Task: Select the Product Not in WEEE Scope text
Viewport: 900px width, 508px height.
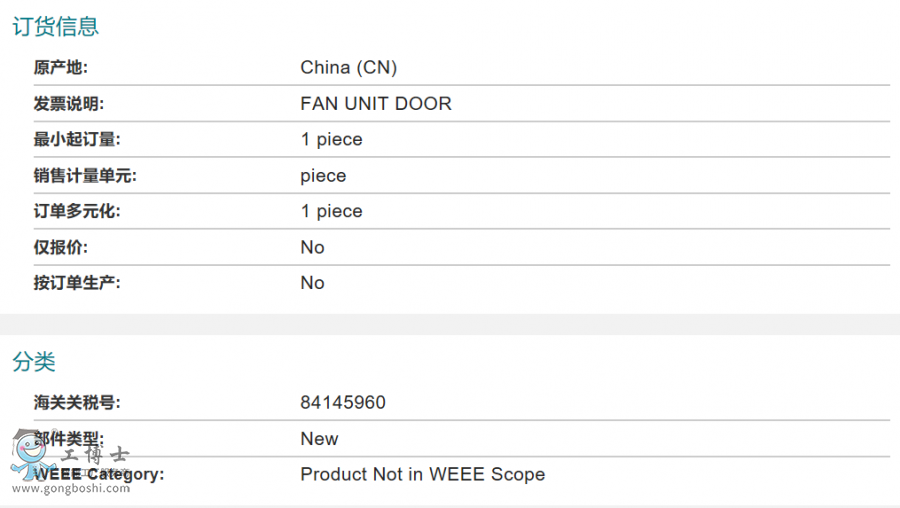Action: point(422,475)
